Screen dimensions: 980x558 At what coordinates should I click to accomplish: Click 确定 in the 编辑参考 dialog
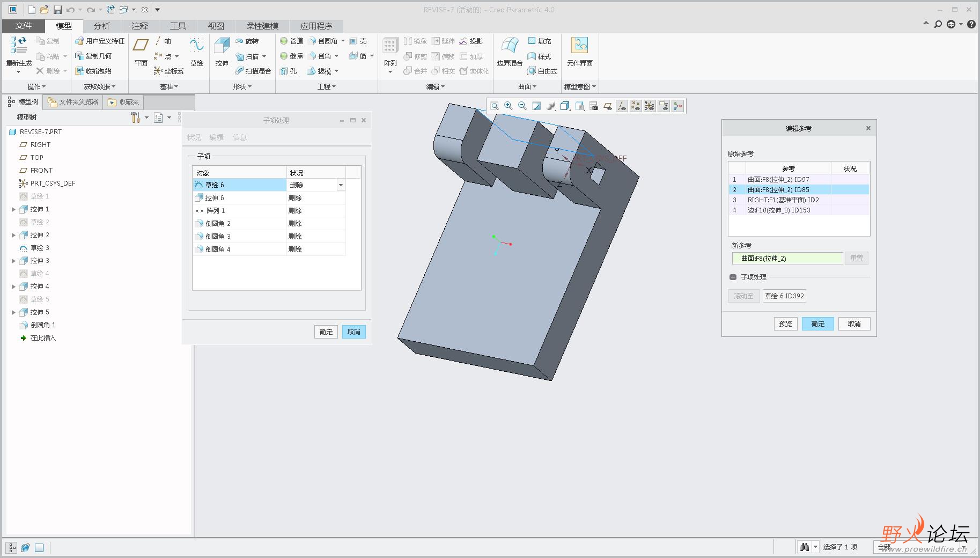818,324
